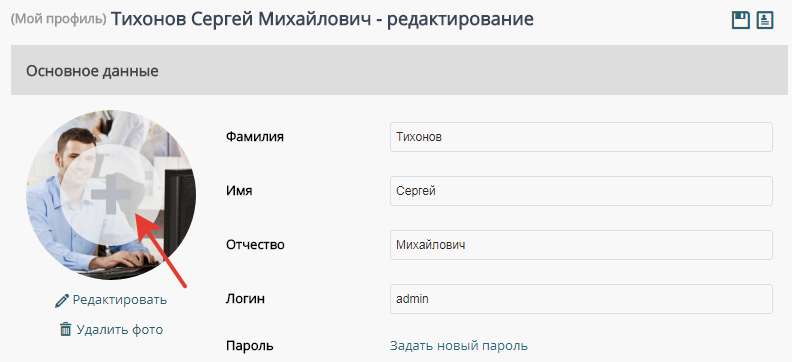This screenshot has width=792, height=362.
Task: Click the Пароль label text
Action: point(250,346)
